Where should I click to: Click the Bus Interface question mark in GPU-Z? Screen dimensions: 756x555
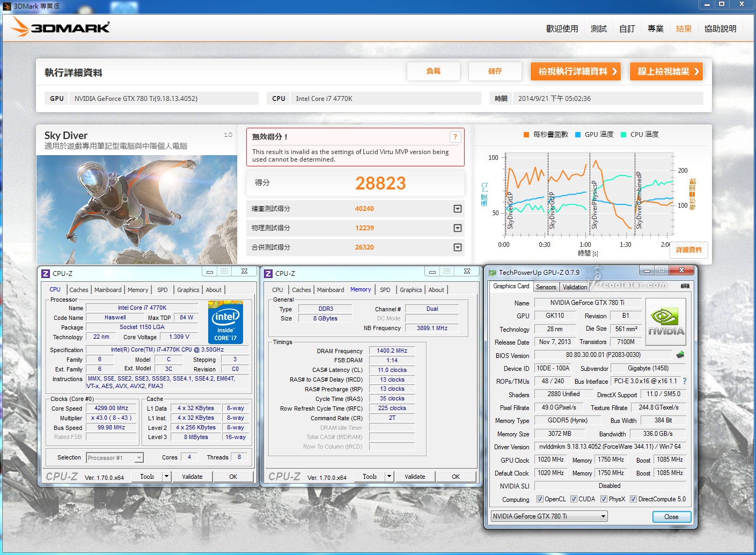[x=685, y=381]
